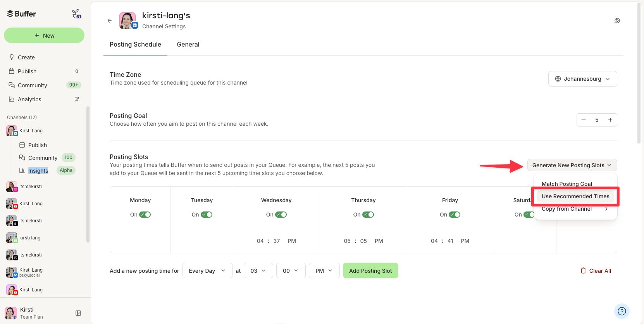
Task: Switch to the General tab
Action: [x=188, y=45]
